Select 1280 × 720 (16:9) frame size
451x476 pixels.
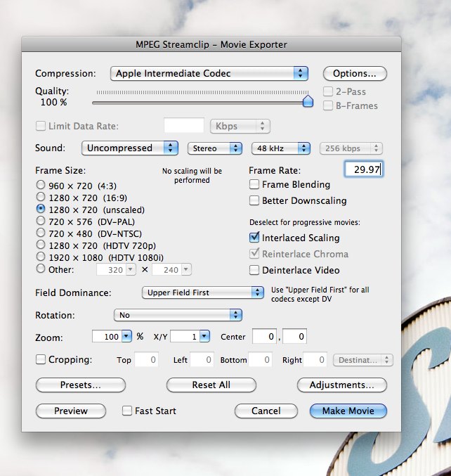[41, 197]
